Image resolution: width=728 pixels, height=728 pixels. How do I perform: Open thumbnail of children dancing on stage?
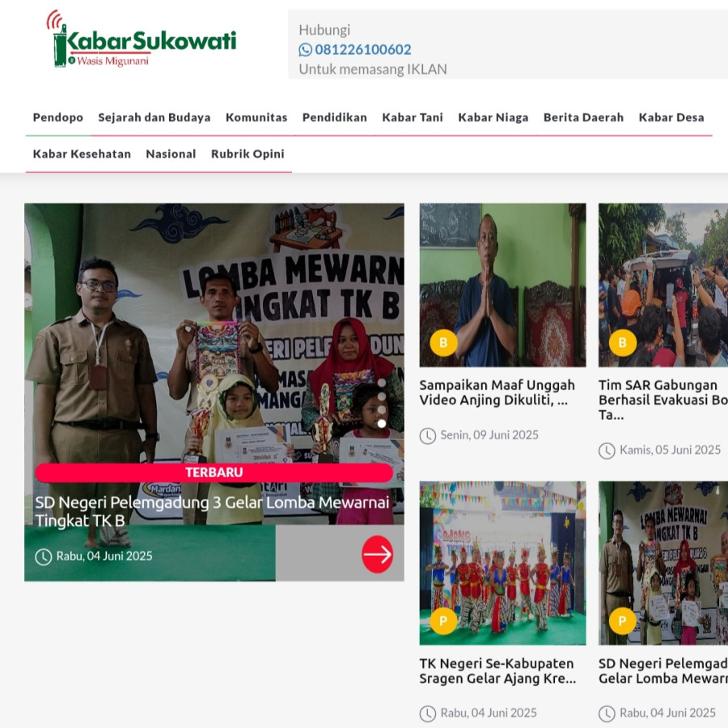502,563
